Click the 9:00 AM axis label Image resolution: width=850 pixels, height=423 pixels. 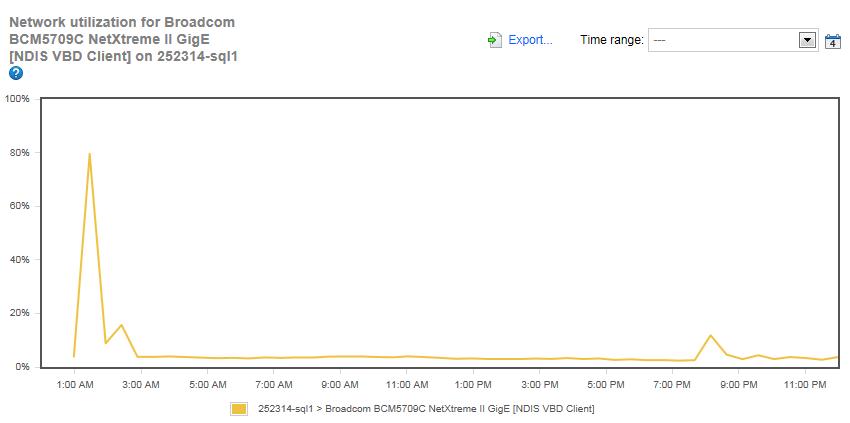340,383
